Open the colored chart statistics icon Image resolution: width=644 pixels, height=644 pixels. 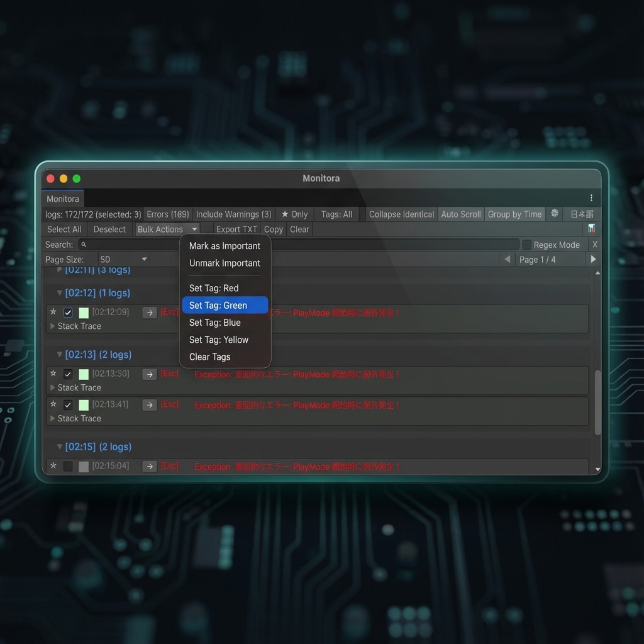tap(591, 228)
